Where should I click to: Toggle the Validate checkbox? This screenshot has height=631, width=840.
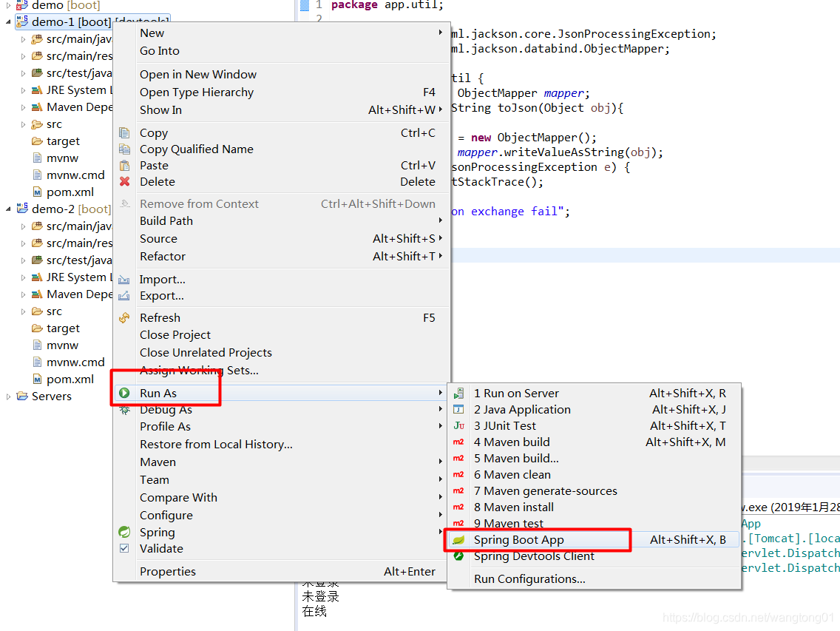pos(124,548)
